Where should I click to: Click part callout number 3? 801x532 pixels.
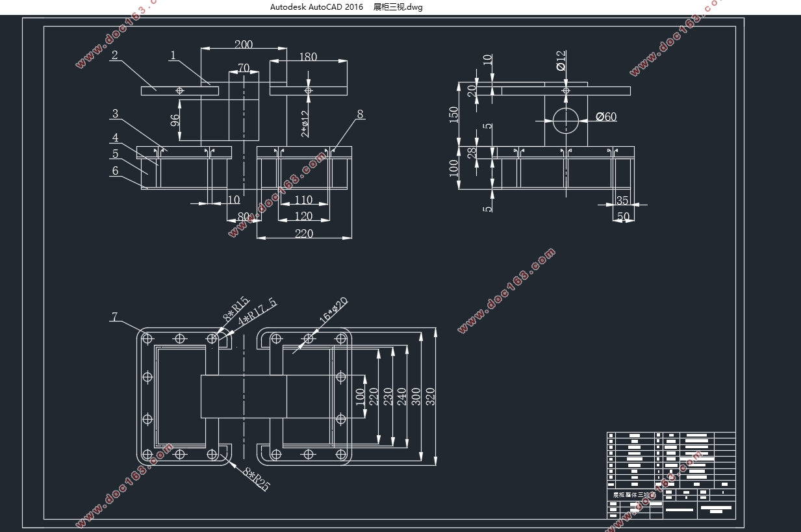[x=115, y=114]
